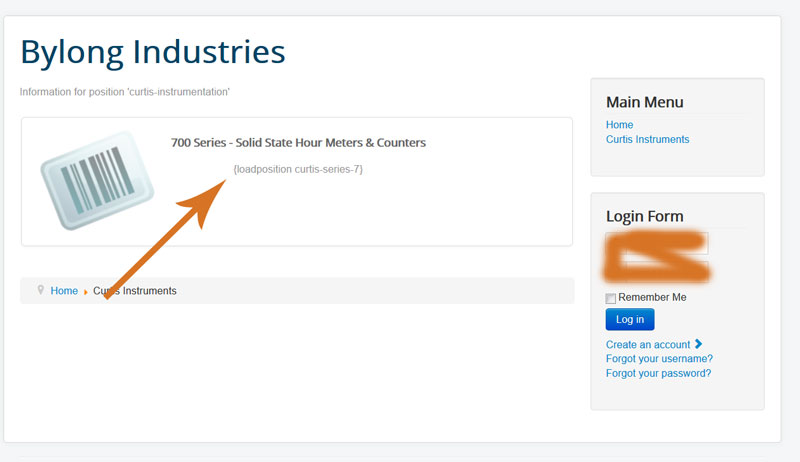Click the Bylong Industries site title
Screen dimensions: 800x462
152,51
